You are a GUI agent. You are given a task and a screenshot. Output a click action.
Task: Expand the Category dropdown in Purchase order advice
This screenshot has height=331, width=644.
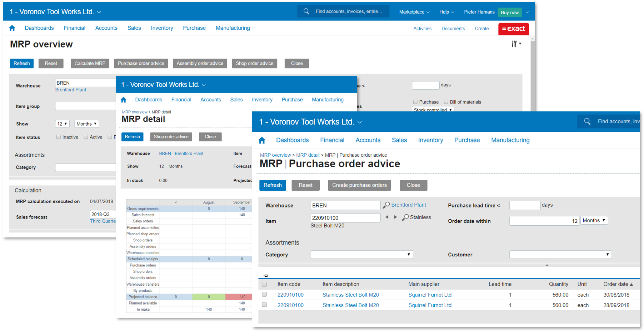click(x=361, y=255)
